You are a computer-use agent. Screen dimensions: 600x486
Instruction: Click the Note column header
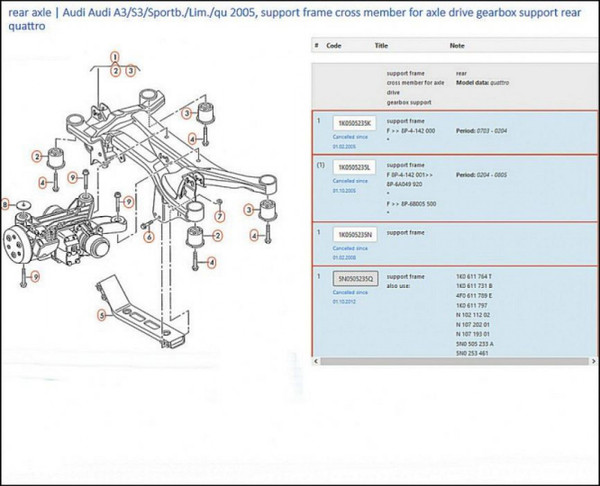[457, 45]
